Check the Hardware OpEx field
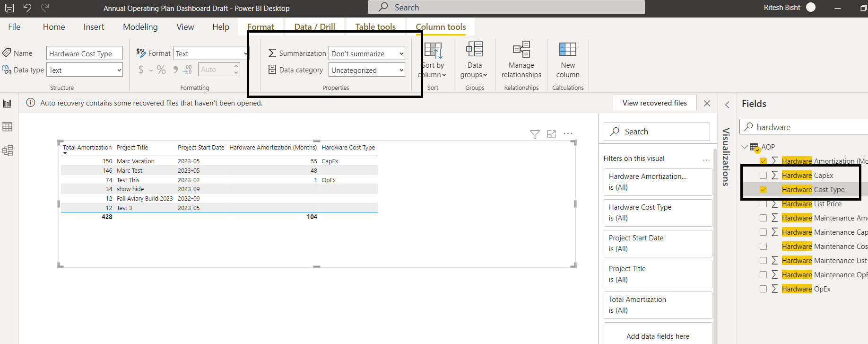 click(x=763, y=289)
